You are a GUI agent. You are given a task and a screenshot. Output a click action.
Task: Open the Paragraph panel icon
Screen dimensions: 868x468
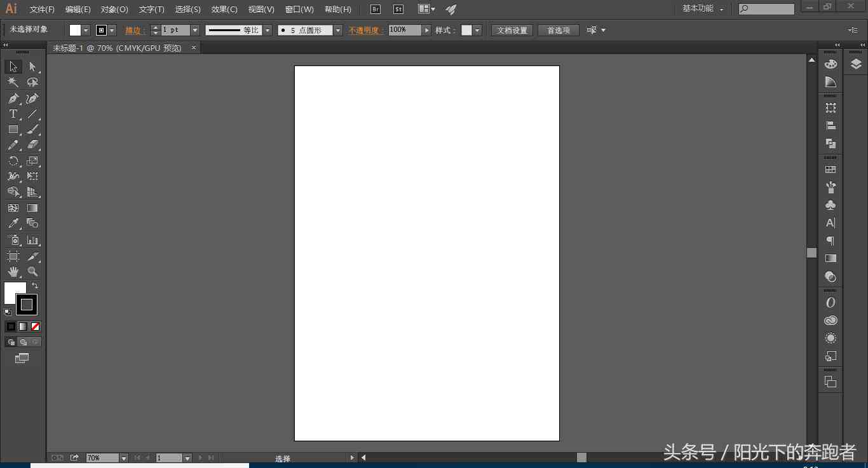(x=831, y=240)
